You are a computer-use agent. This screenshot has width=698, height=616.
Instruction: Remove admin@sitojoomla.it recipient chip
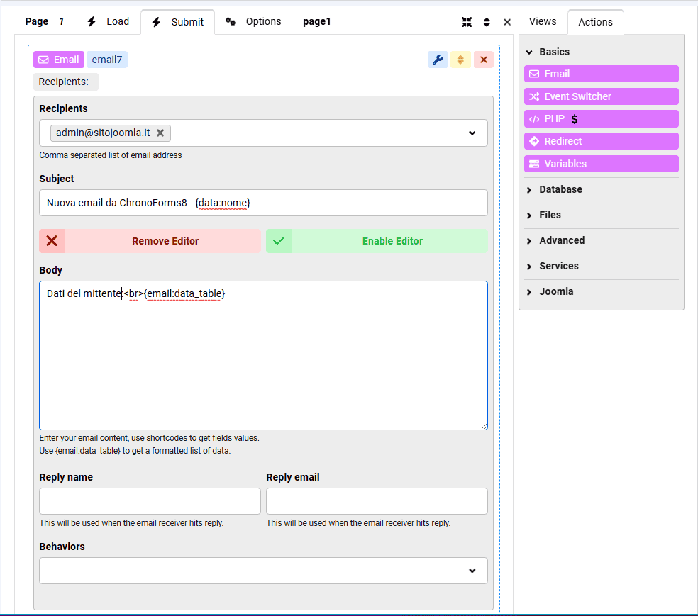click(x=160, y=133)
